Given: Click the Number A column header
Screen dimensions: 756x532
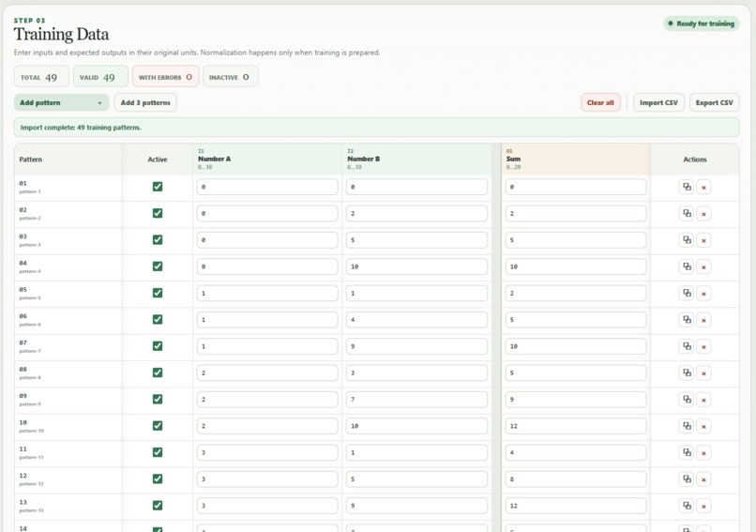Looking at the screenshot, I should [x=267, y=160].
